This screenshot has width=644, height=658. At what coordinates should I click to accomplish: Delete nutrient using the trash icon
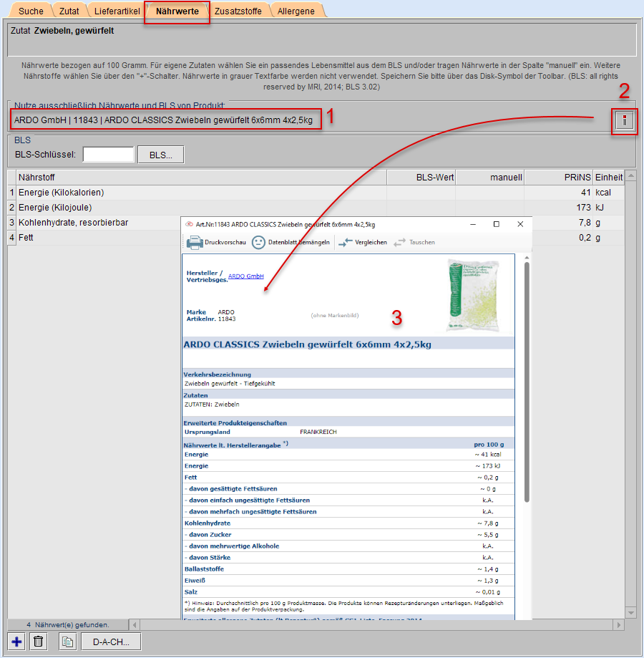[39, 642]
